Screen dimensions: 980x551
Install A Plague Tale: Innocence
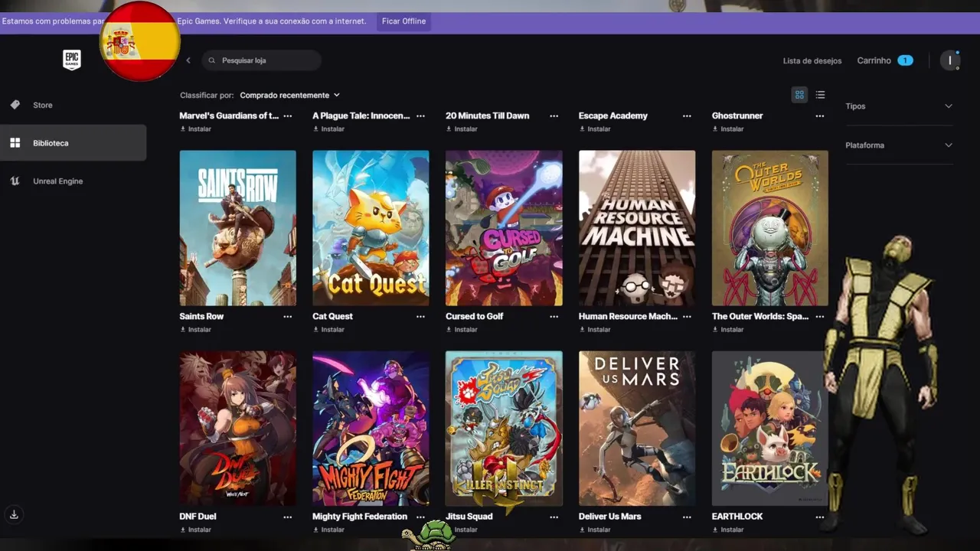(x=328, y=129)
